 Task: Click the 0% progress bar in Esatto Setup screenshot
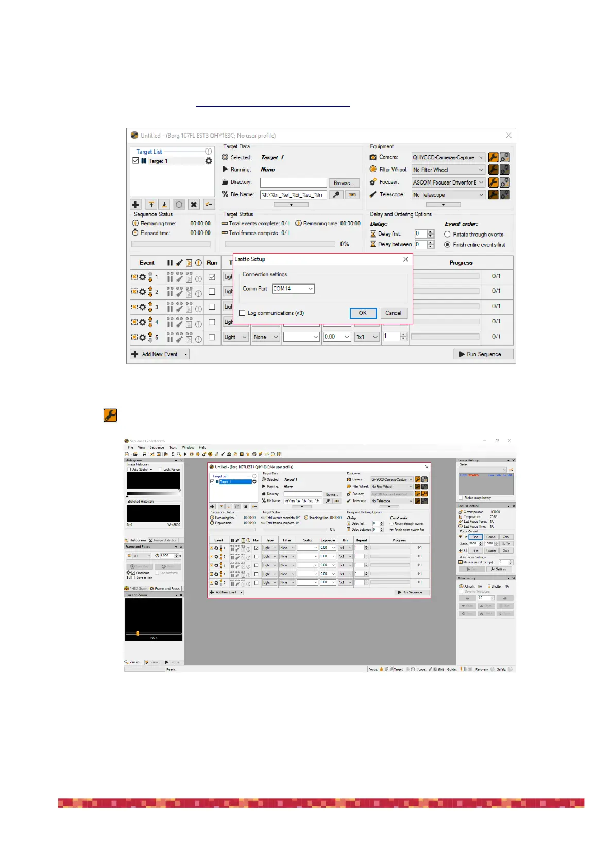(280, 244)
